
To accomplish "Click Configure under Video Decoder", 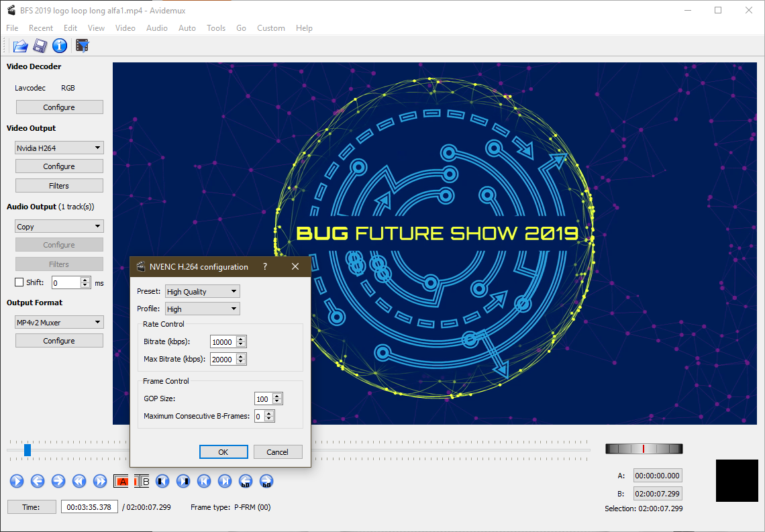I will [x=59, y=107].
